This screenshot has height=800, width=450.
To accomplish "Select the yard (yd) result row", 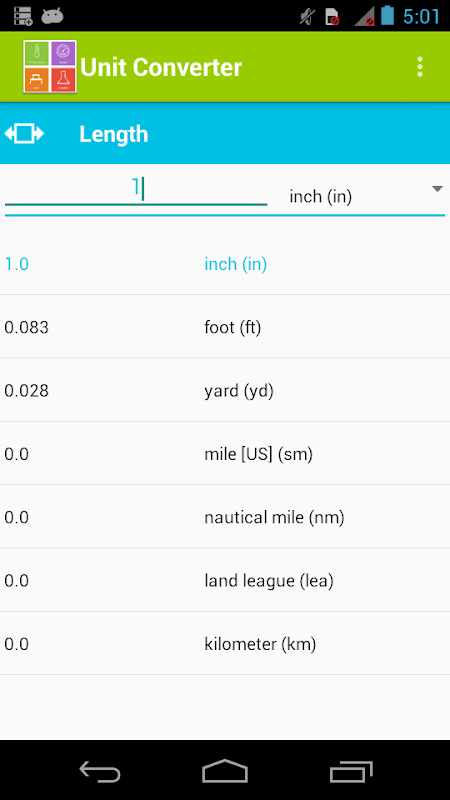I will tap(225, 390).
